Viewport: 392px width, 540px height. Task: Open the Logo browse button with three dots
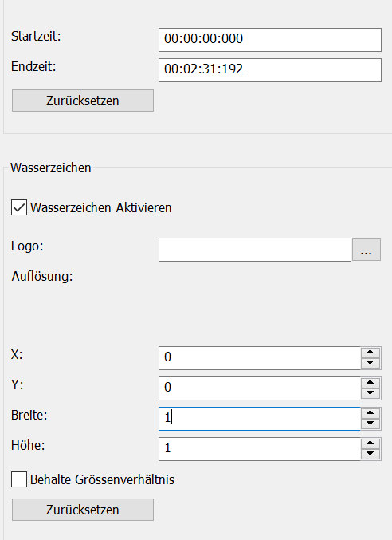point(367,250)
